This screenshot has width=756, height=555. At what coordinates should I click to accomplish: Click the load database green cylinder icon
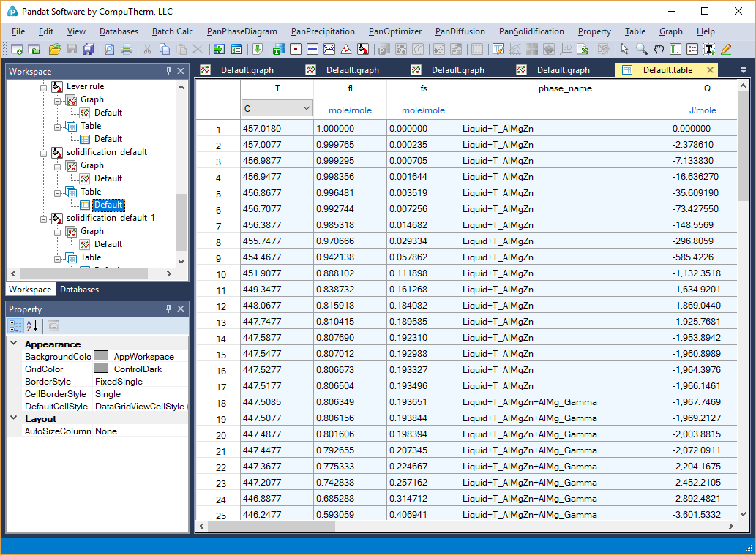(277, 50)
